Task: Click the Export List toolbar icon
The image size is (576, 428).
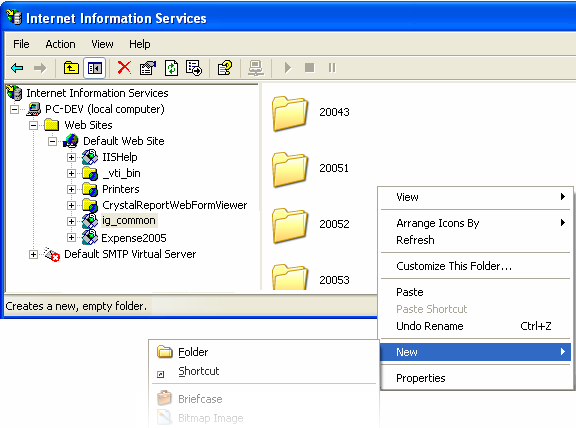Action: (194, 68)
